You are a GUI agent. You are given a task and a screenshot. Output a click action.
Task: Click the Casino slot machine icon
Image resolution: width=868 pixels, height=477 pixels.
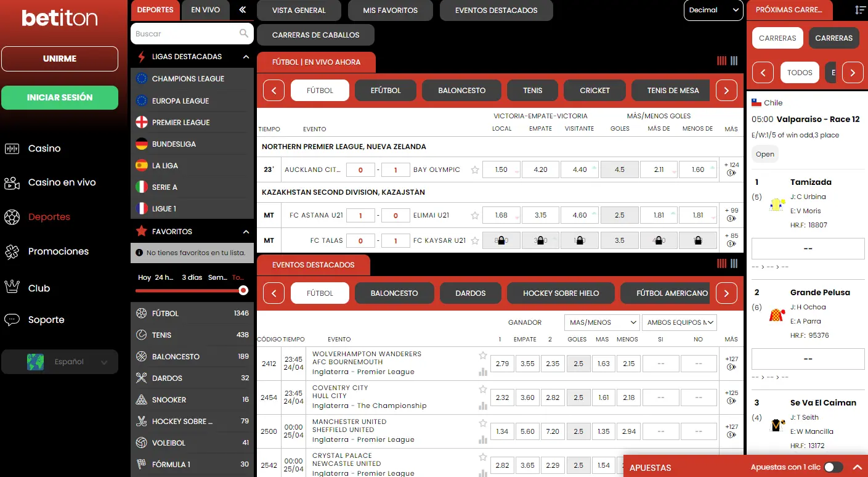12,149
